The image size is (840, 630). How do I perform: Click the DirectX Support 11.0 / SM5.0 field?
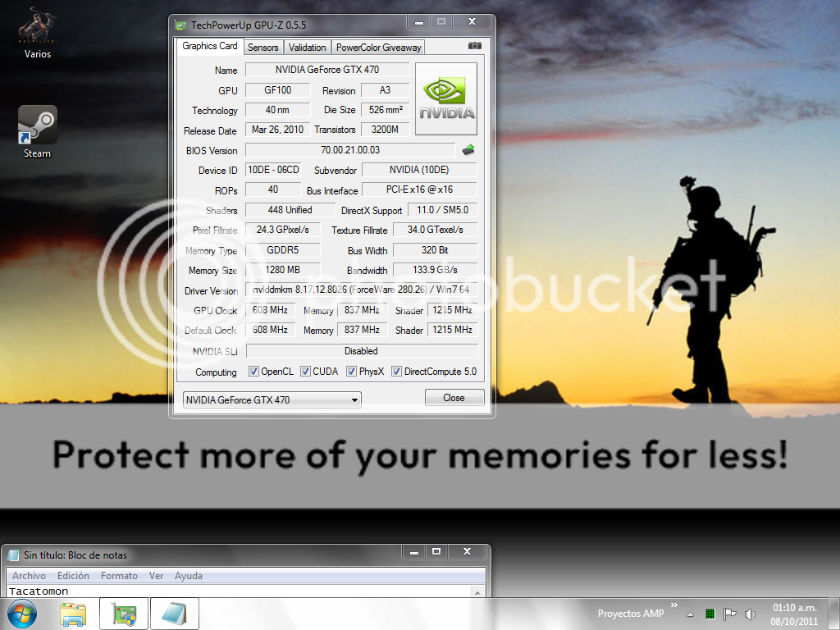(x=442, y=210)
